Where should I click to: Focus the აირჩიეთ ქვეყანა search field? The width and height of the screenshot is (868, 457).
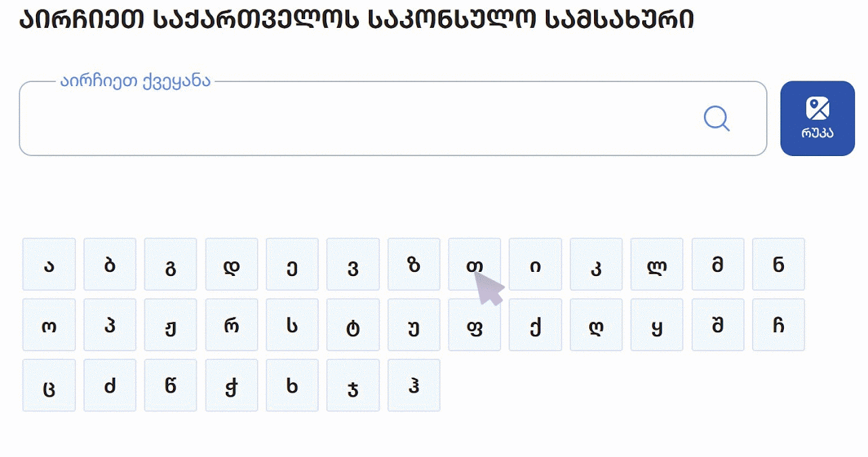point(393,119)
